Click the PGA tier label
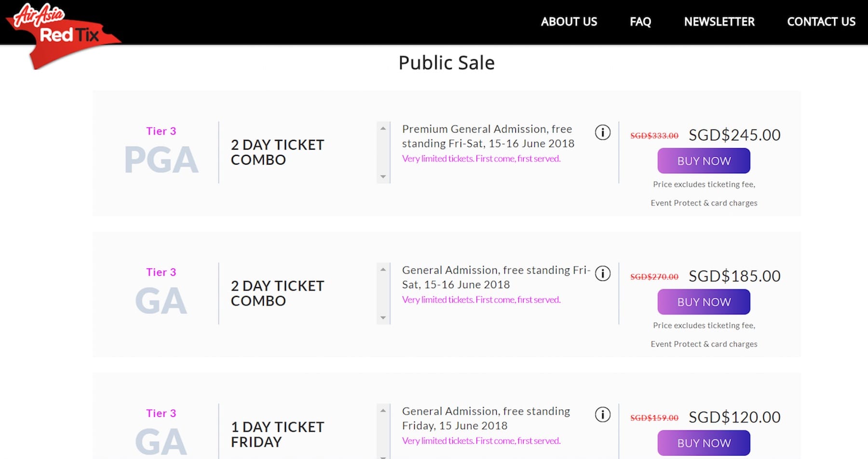 pyautogui.click(x=161, y=159)
